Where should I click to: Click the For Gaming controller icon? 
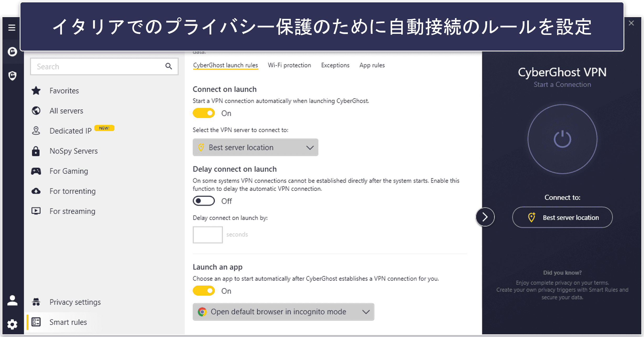click(x=36, y=171)
